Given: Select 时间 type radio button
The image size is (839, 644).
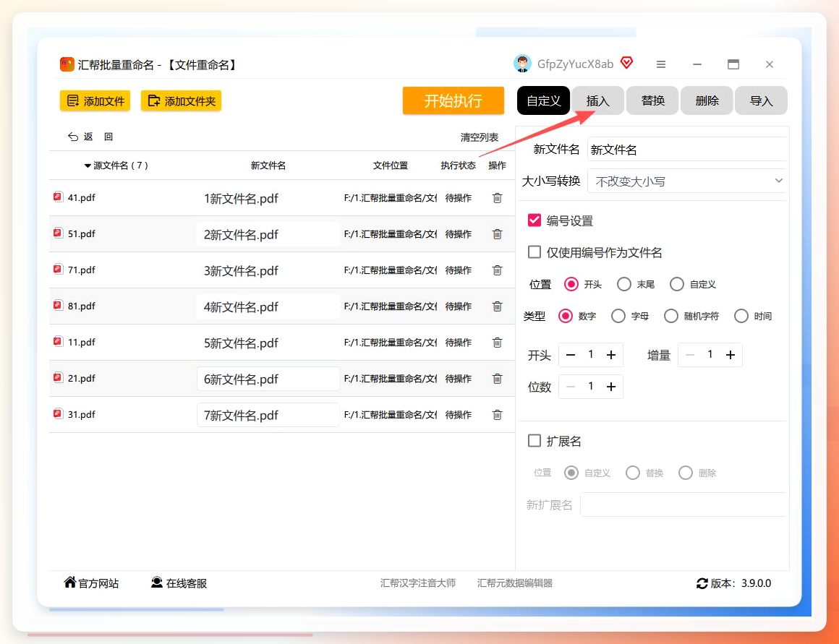Looking at the screenshot, I should pyautogui.click(x=741, y=316).
